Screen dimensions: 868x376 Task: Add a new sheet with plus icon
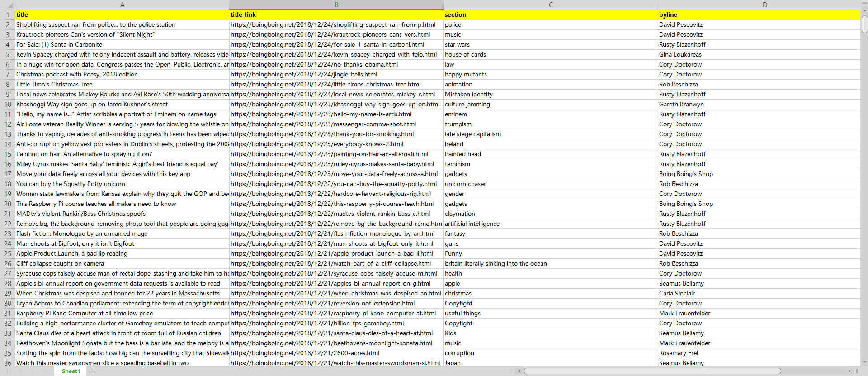point(92,371)
